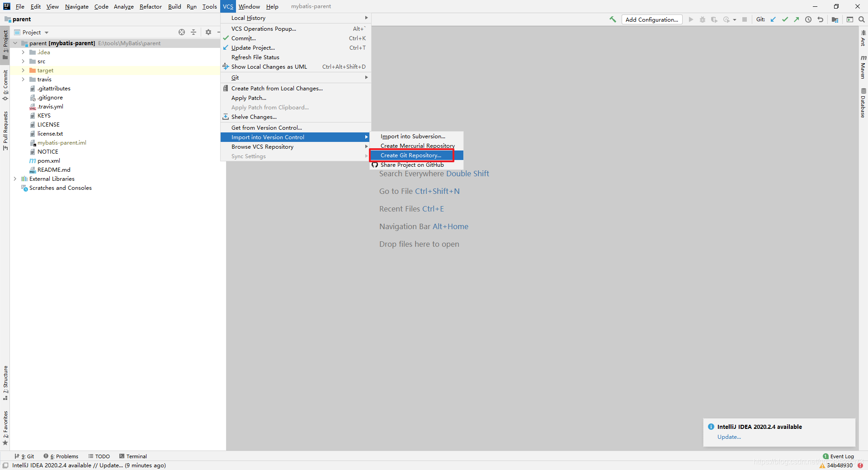Screen dimensions: 868x470
Task: Expand the travis folder
Action: click(23, 80)
